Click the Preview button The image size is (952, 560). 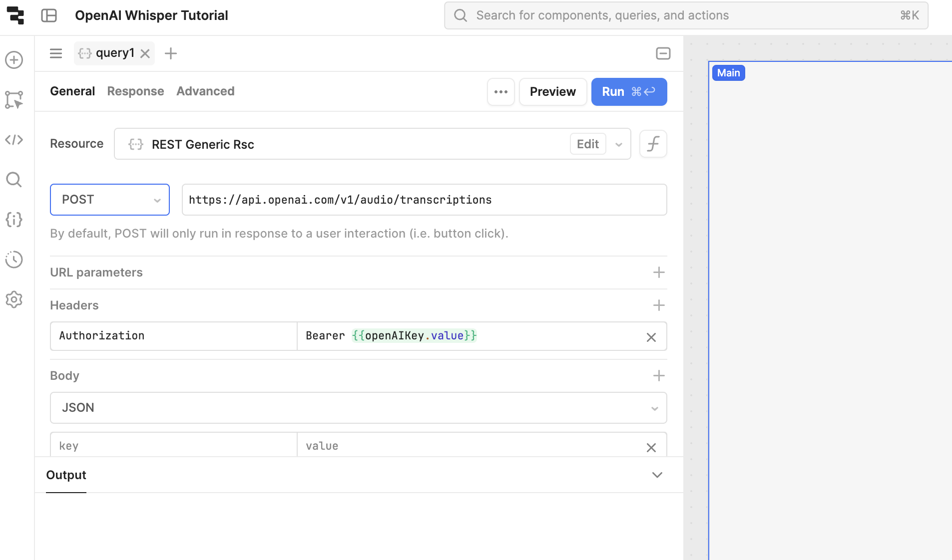[552, 92]
